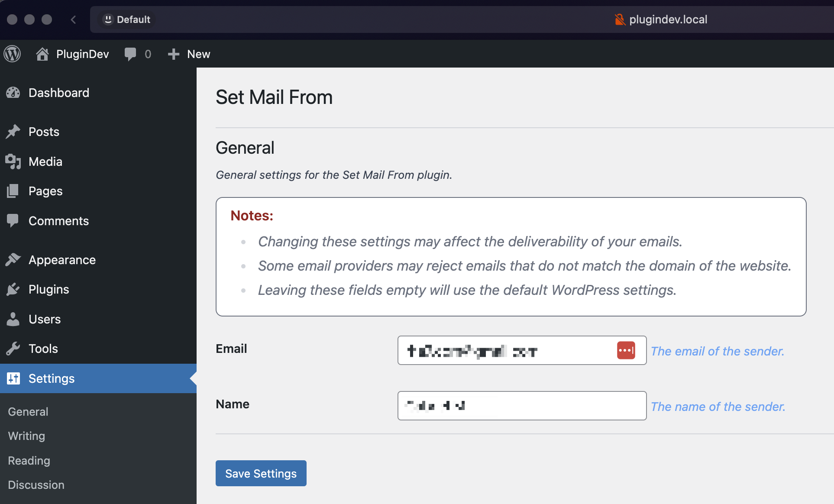This screenshot has width=834, height=504.
Task: Click the WordPress admin home icon
Action: (x=42, y=54)
